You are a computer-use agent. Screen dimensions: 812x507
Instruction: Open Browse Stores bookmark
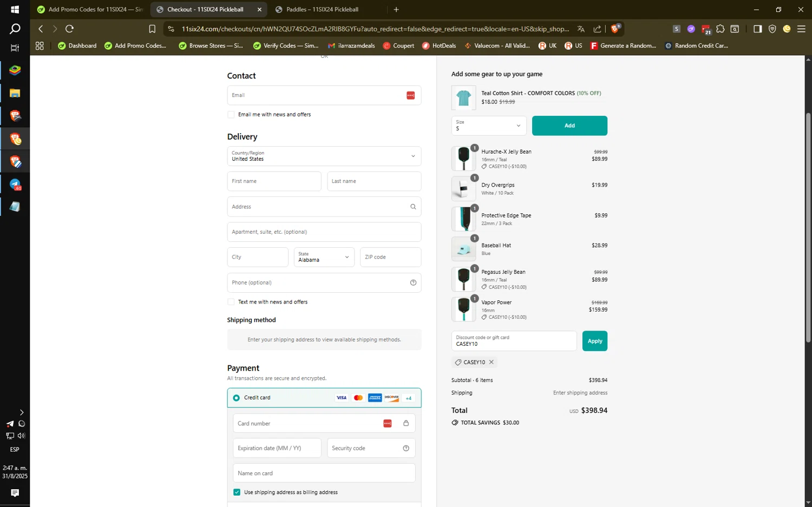(211, 46)
